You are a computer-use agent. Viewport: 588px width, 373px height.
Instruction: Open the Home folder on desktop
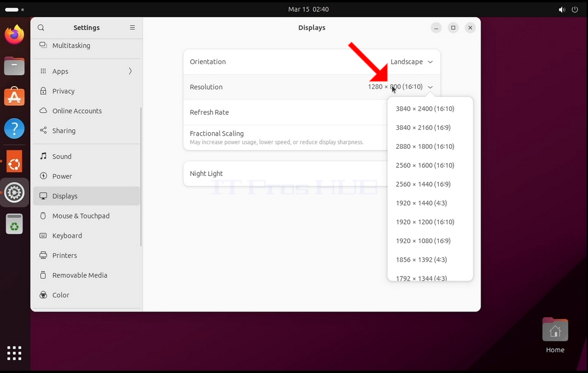point(555,336)
